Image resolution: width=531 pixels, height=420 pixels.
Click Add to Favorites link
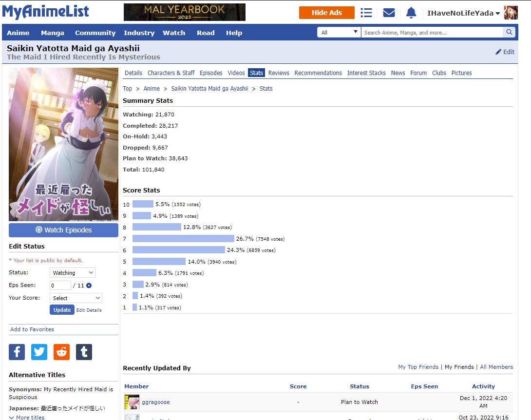32,329
